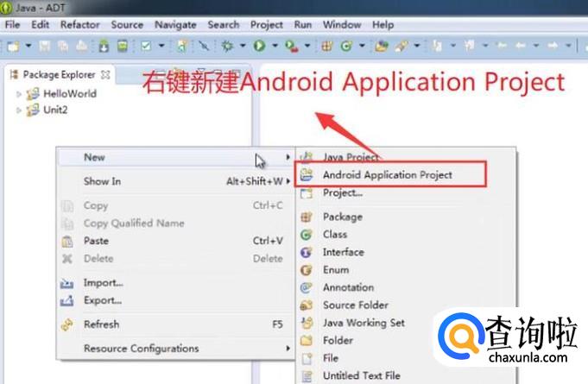
Task: Expand the Unit2 project tree node
Action: click(18, 110)
